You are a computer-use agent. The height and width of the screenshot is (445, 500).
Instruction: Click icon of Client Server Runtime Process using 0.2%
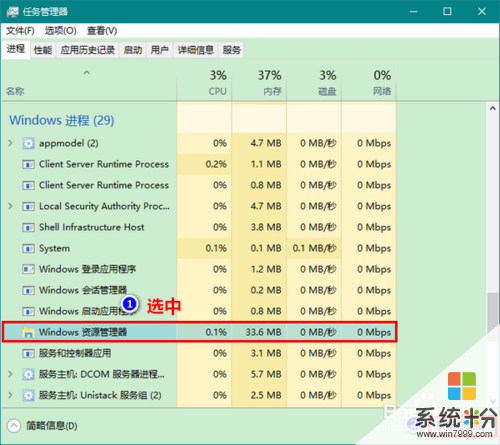tap(28, 165)
